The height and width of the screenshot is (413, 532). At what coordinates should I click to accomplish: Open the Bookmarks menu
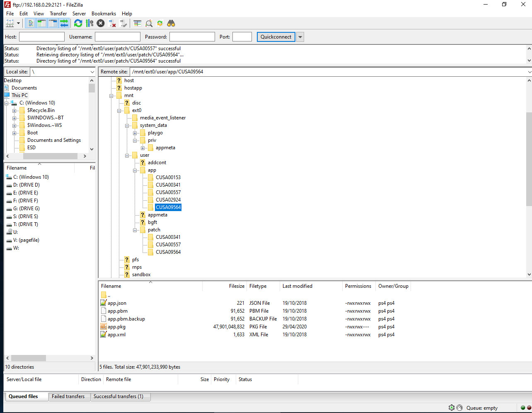coord(104,14)
